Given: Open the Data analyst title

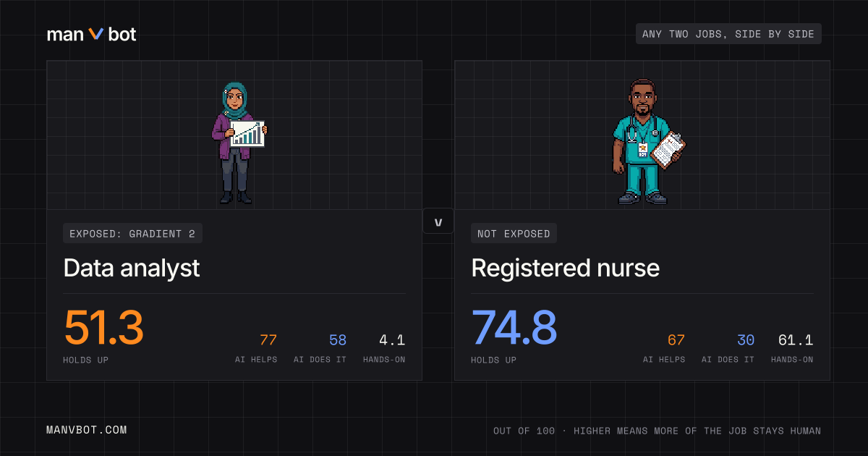Looking at the screenshot, I should pos(132,268).
